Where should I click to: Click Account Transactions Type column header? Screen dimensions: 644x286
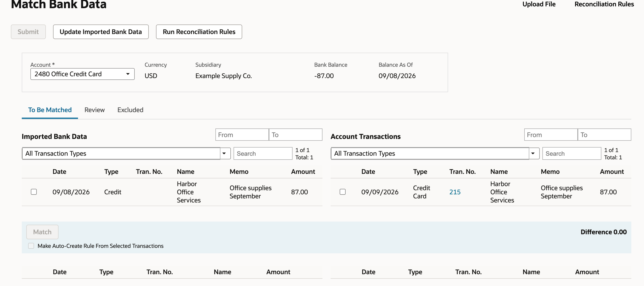click(x=420, y=172)
